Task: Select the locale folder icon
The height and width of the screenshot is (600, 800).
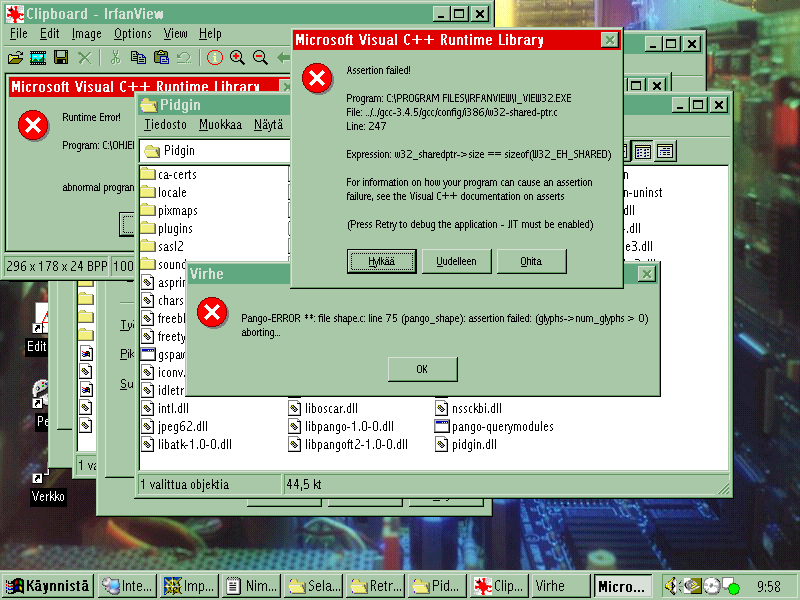Action: 148,192
